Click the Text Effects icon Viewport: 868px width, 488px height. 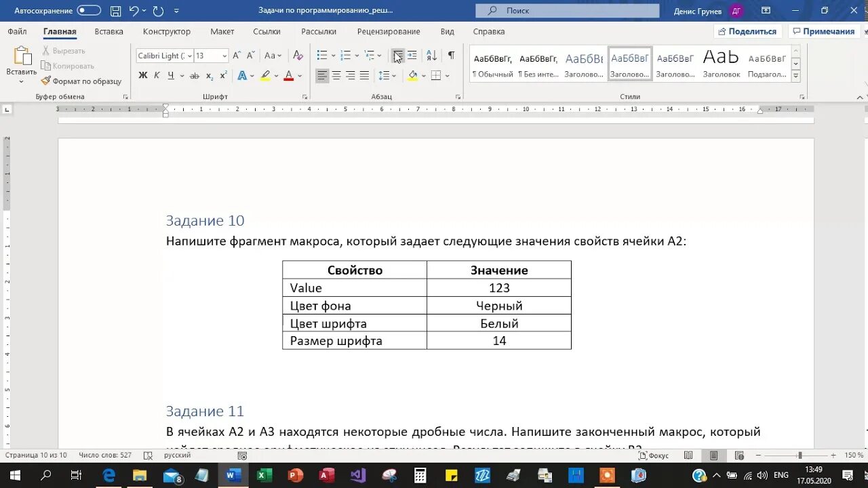242,75
